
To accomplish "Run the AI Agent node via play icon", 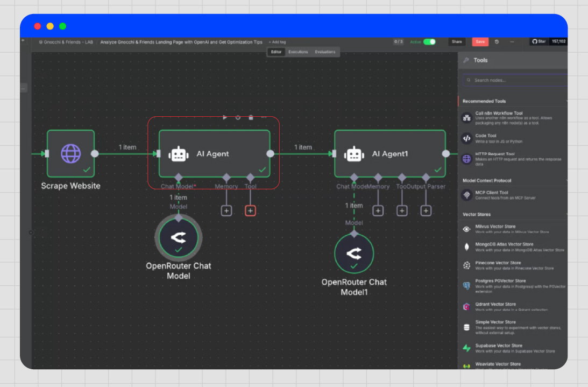I will pyautogui.click(x=225, y=116).
